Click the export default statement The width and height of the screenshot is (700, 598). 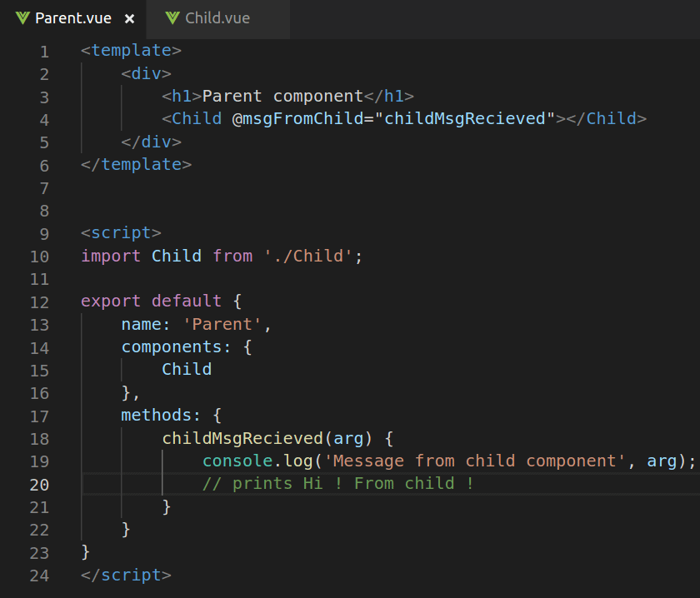[x=151, y=301]
